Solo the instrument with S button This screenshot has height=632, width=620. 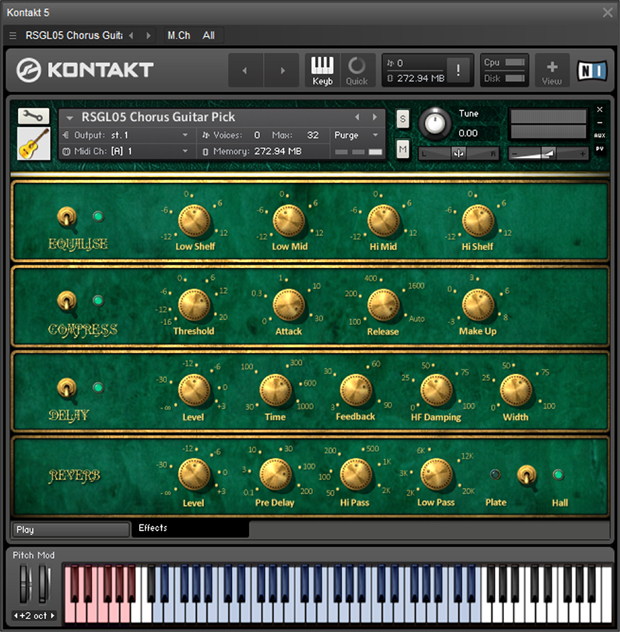(402, 118)
